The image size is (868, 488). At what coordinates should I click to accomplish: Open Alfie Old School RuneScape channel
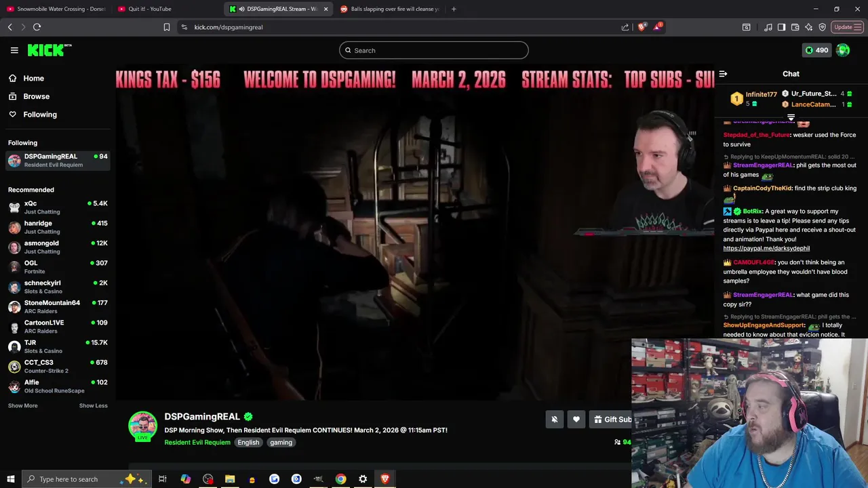58,386
